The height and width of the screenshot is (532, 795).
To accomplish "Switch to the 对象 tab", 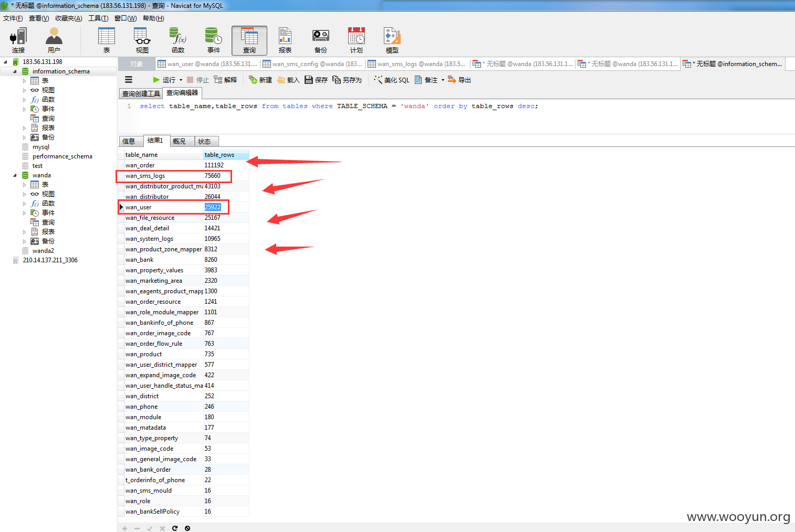I will (x=137, y=64).
